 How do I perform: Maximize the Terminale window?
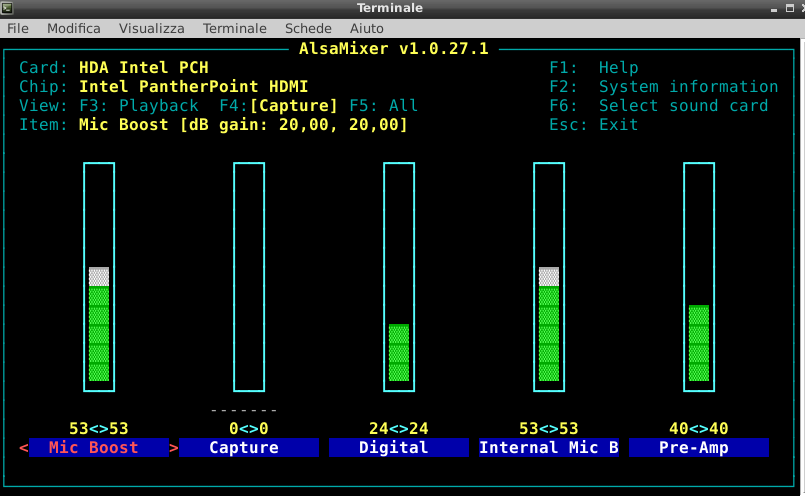[790, 8]
